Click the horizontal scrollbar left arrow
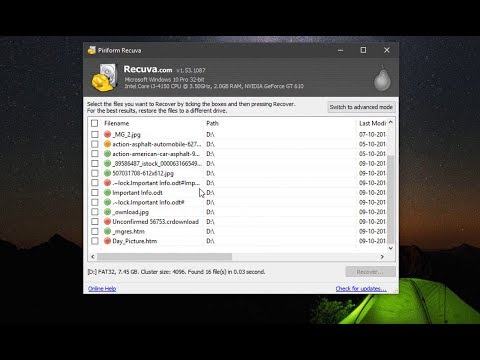Image resolution: width=480 pixels, height=360 pixels. click(x=93, y=257)
